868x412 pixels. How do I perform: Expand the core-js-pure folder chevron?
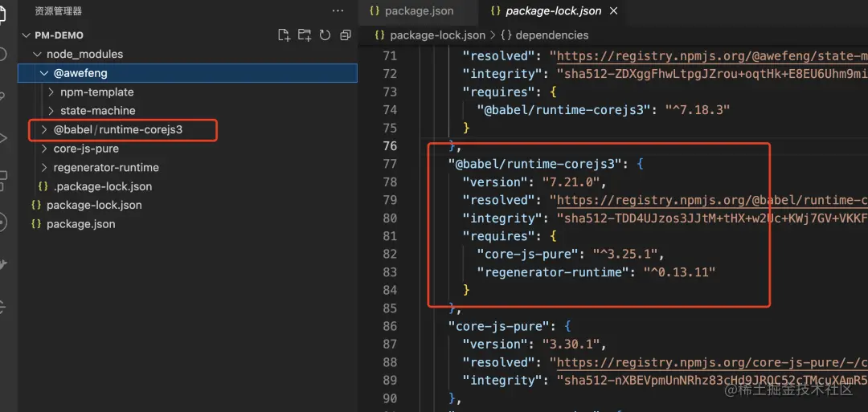44,149
